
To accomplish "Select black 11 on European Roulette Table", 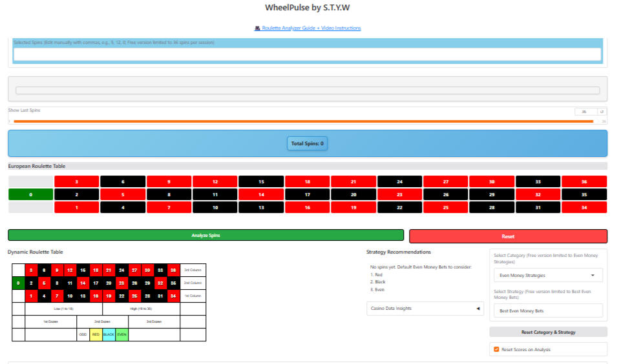I will coord(215,195).
